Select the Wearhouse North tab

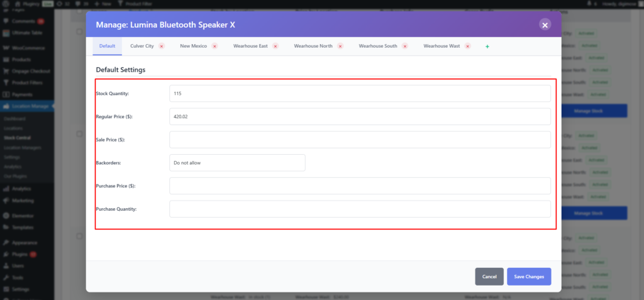(313, 46)
